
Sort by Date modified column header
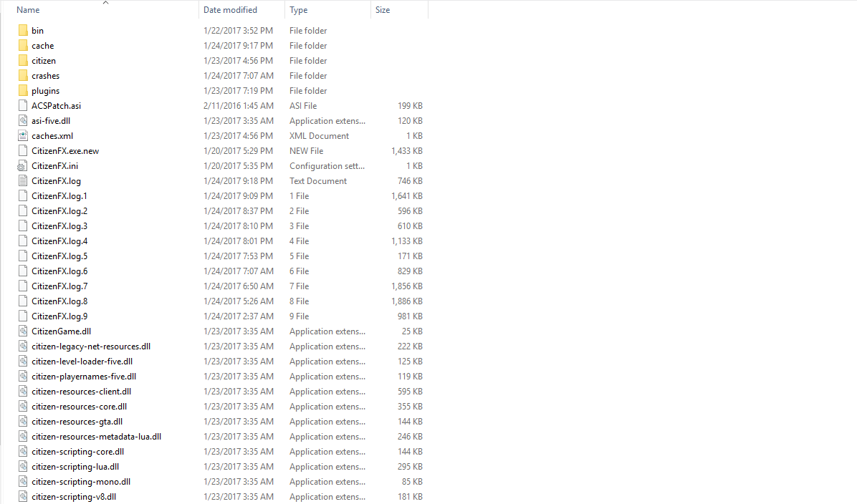[230, 10]
